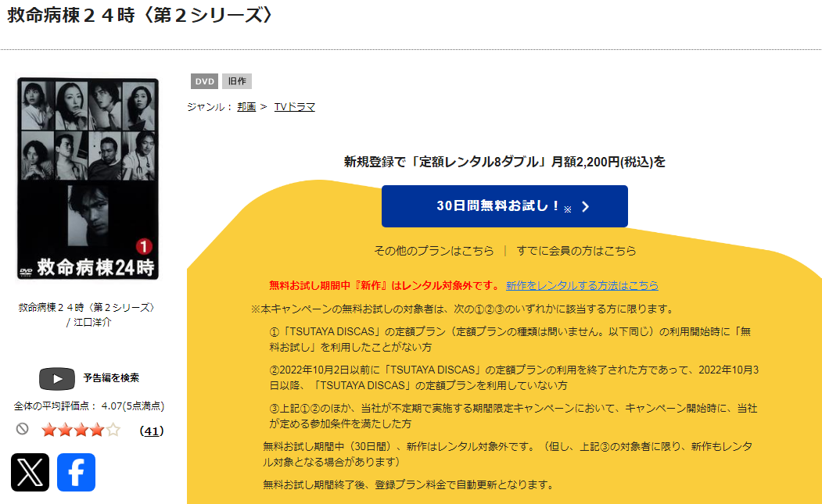
Task: Click the red 無料お試し期間中『新作』 notice text
Action: [x=385, y=285]
